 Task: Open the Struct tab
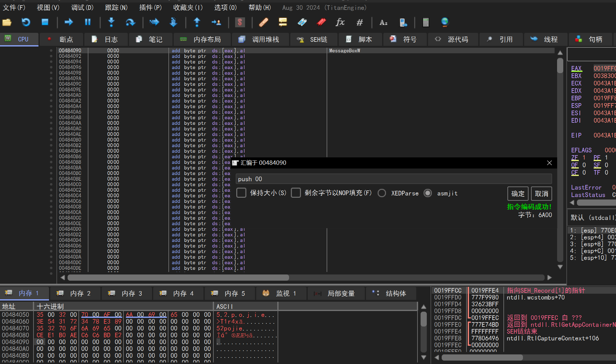click(391, 293)
